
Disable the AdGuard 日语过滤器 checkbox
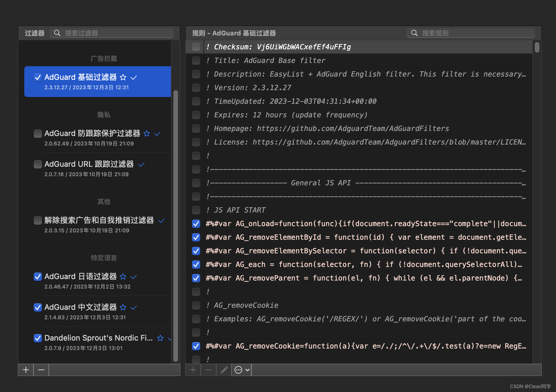pos(38,277)
